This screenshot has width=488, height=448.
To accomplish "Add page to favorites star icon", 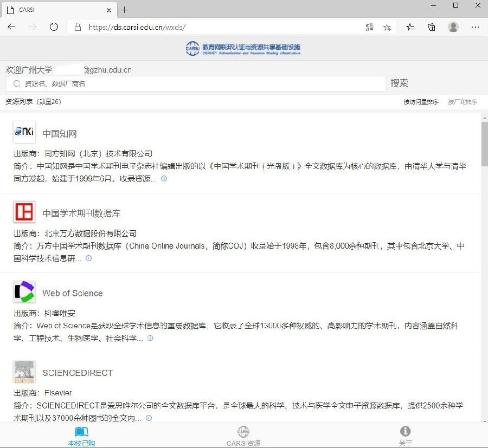I will click(x=387, y=28).
